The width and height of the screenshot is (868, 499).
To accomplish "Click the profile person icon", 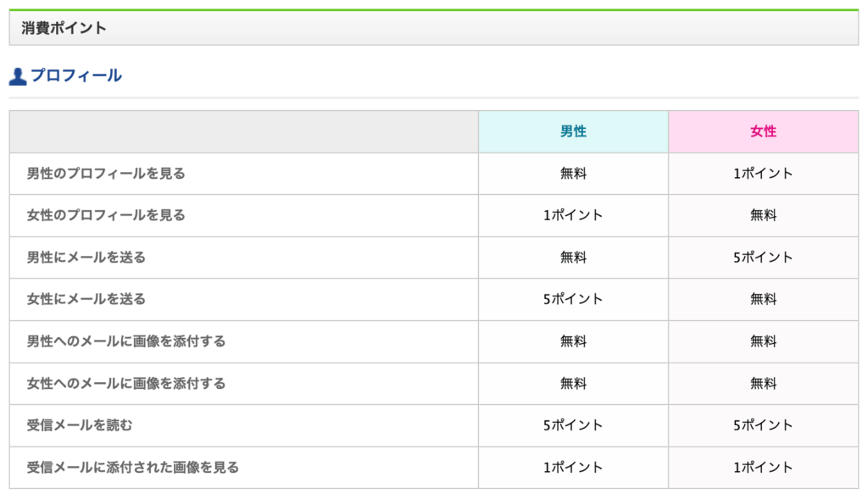I will pos(18,76).
